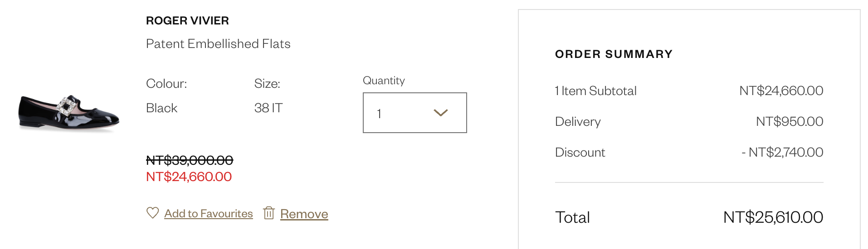Select the Patent Embellished Flats product title
This screenshot has width=868, height=249.
point(218,44)
